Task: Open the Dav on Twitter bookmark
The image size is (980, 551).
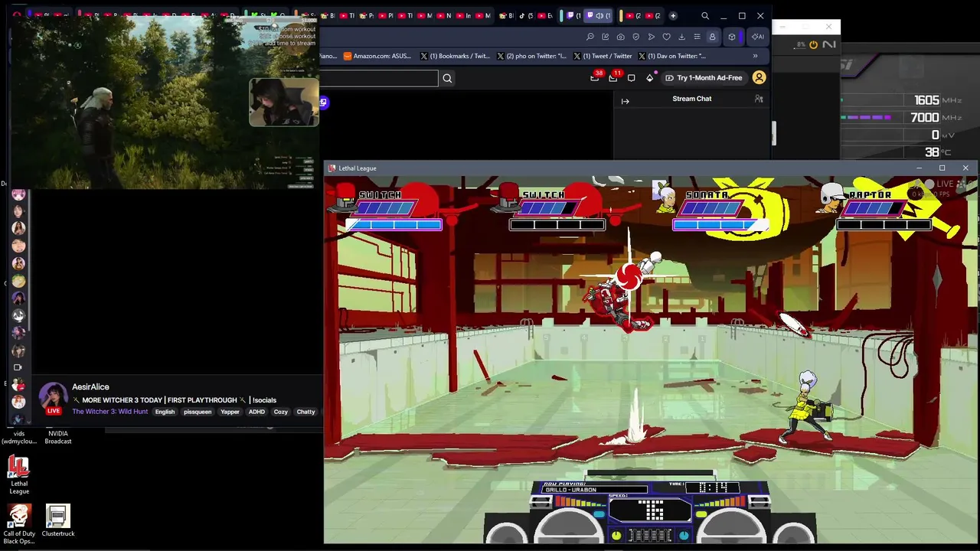Action: (x=671, y=56)
